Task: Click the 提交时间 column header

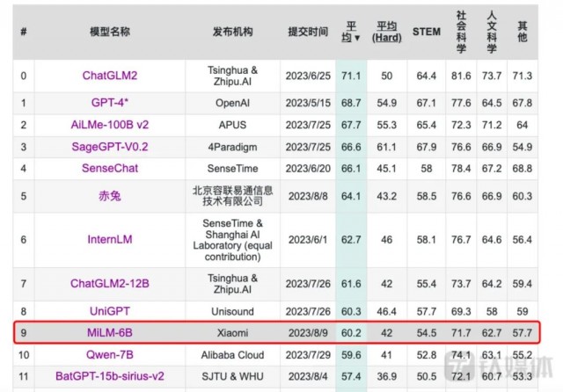Action: (x=308, y=32)
